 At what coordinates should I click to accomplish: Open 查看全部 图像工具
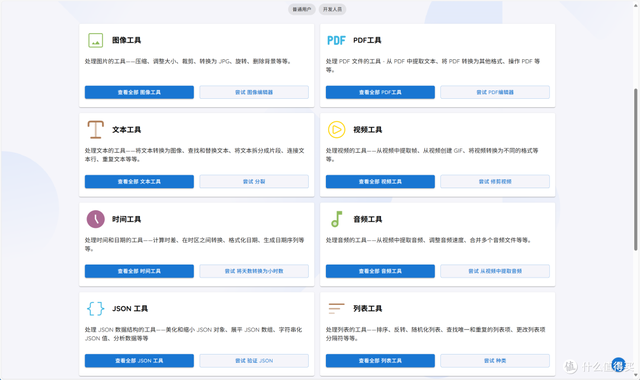click(139, 92)
